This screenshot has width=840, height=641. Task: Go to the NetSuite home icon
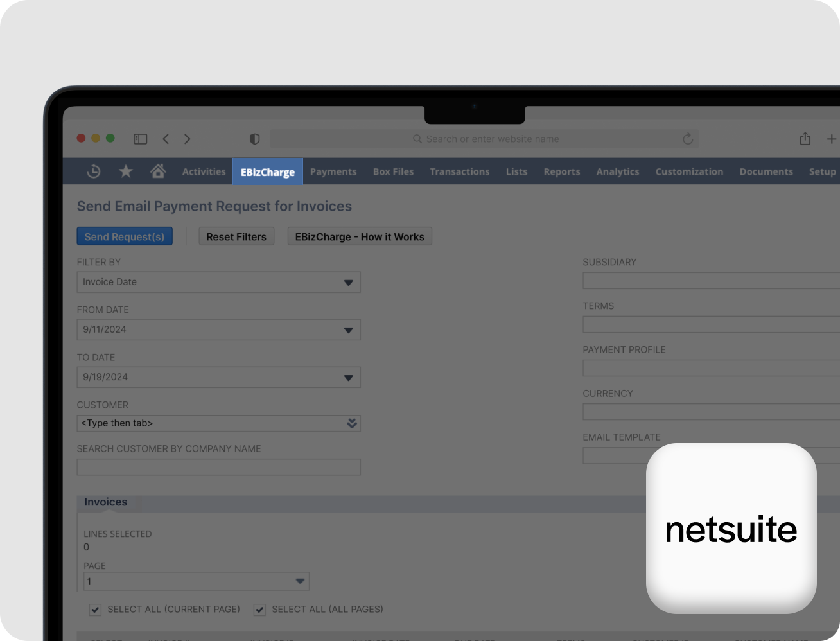(x=158, y=171)
